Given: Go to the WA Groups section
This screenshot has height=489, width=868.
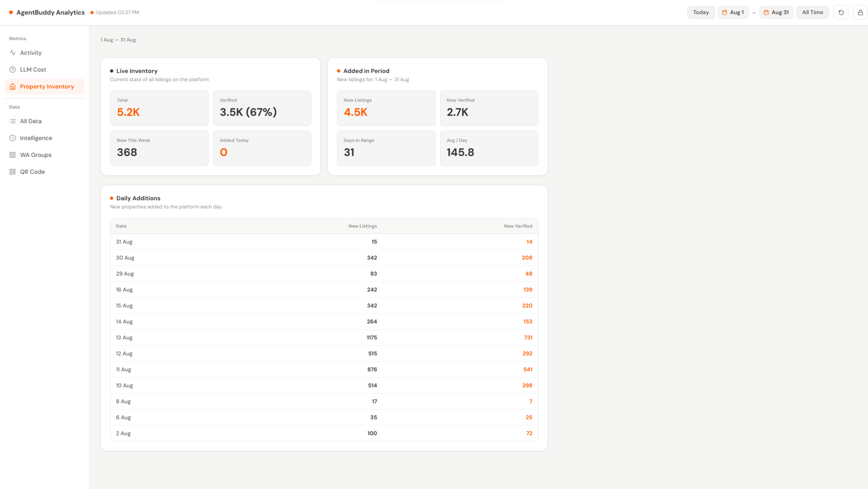Looking at the screenshot, I should point(44,155).
